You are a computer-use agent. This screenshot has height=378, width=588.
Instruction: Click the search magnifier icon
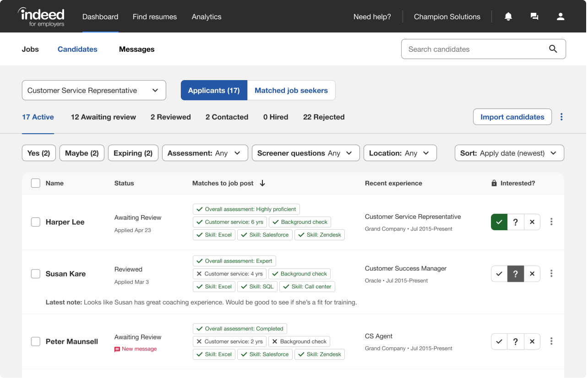coord(553,49)
